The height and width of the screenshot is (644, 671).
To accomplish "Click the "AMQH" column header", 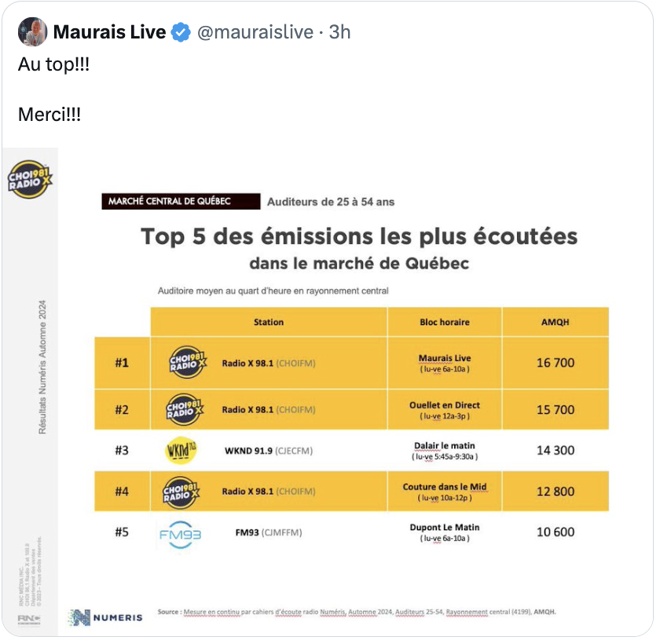I will pyautogui.click(x=555, y=322).
